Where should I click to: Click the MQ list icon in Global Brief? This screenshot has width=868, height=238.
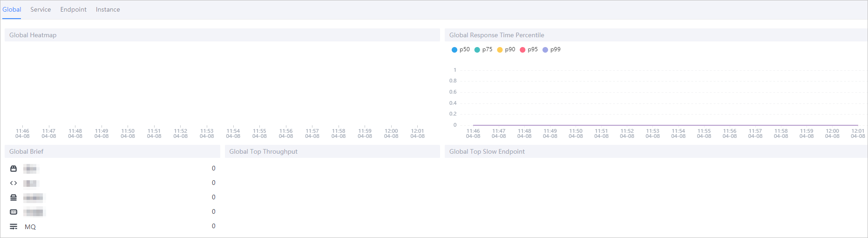[x=14, y=227]
